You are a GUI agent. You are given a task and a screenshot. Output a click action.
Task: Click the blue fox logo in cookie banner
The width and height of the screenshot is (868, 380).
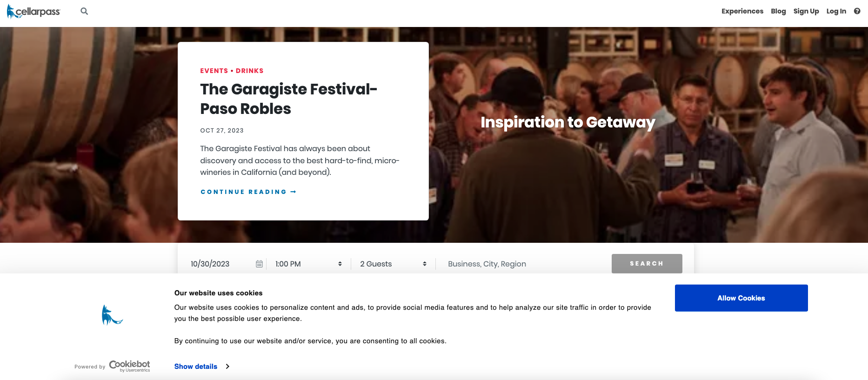click(112, 315)
